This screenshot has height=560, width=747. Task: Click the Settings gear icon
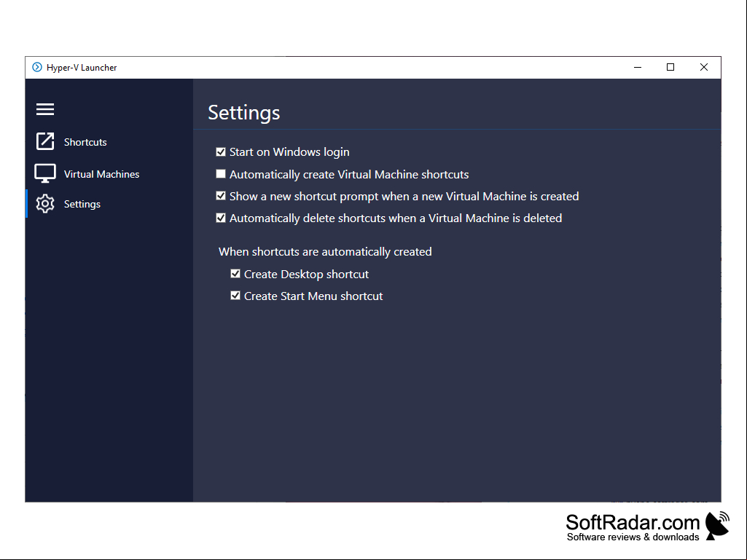(45, 204)
